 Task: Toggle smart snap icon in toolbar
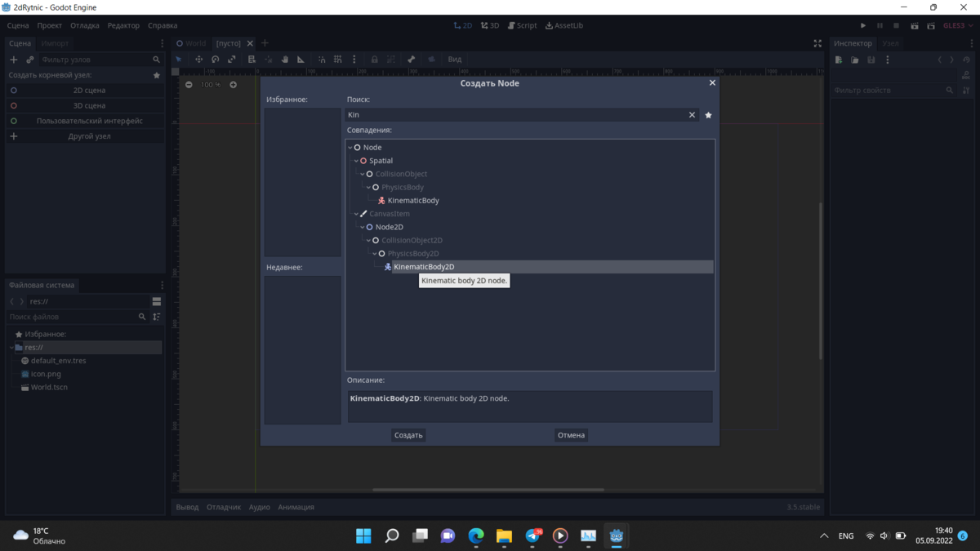tap(322, 60)
